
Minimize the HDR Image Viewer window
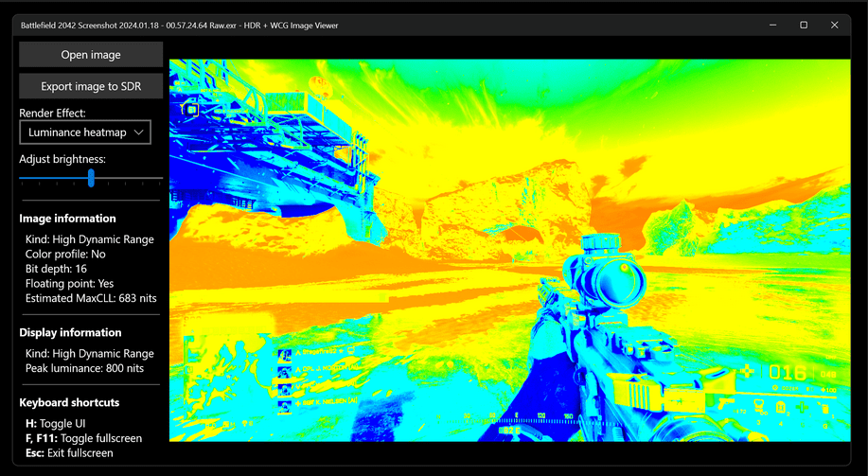coord(772,25)
